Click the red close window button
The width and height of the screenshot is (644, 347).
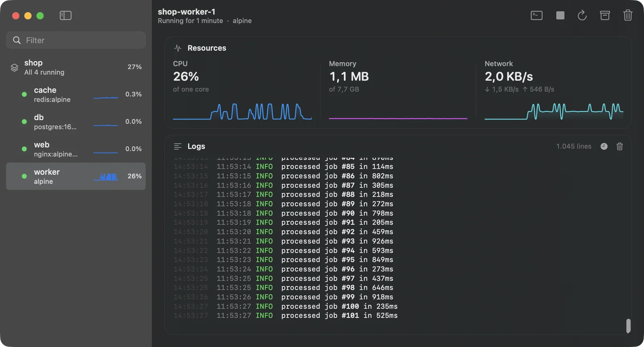(16, 16)
